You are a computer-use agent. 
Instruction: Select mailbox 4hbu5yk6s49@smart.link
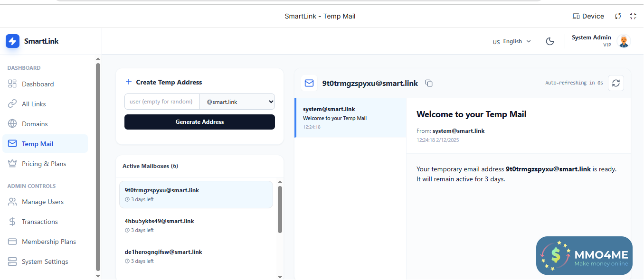point(196,225)
